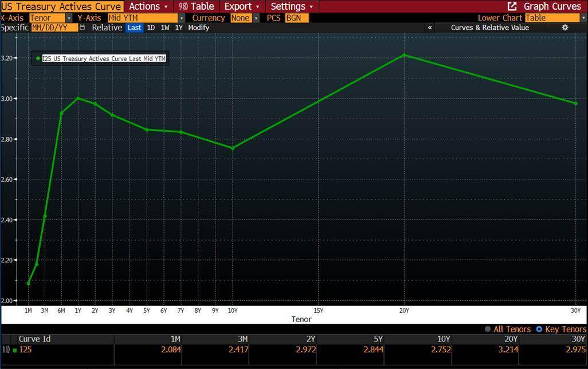
Task: Collapse the side panel with the double-chevron
Action: point(430,28)
